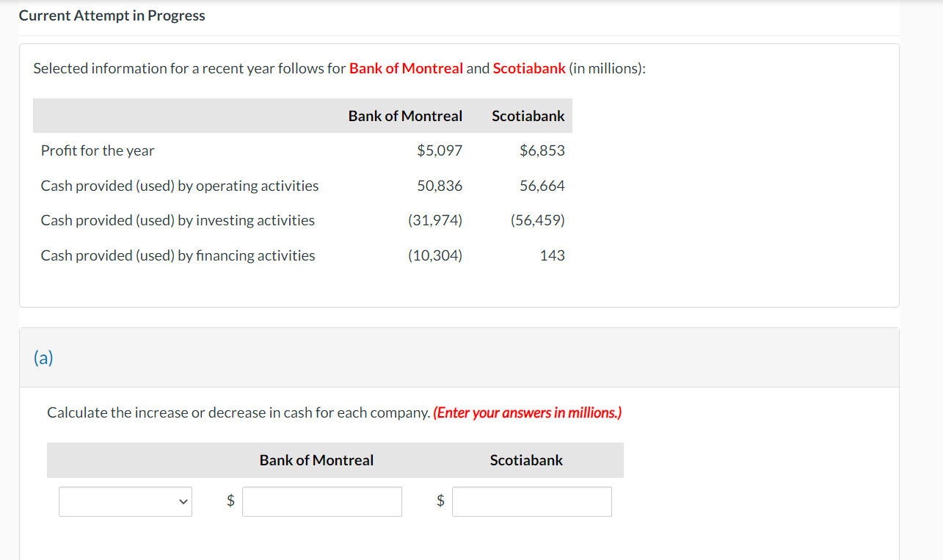Select the 56,664 operating cash value

[x=542, y=186]
